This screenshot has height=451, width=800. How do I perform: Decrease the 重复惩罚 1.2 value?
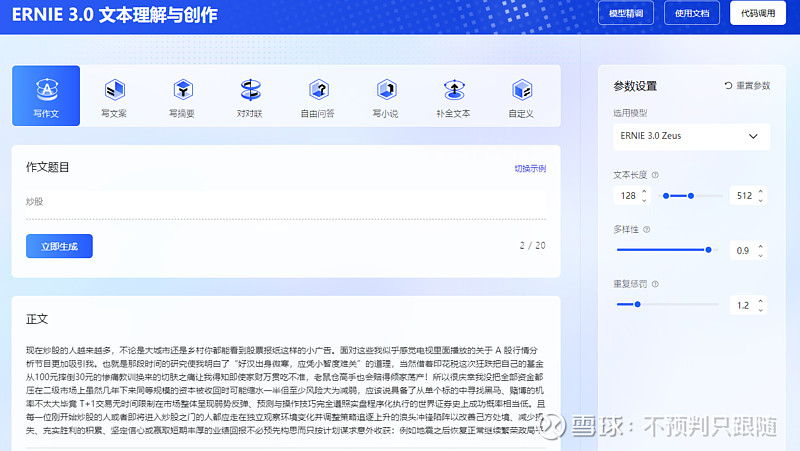pos(761,310)
